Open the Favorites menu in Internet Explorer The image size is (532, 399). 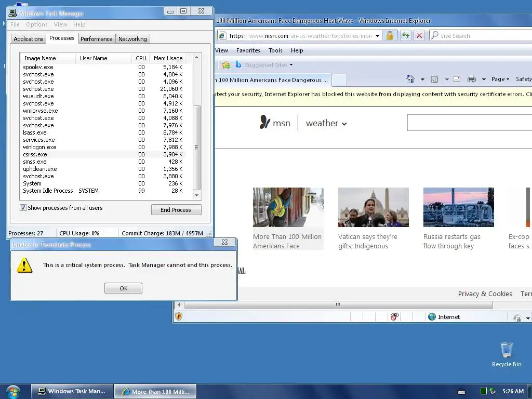[248, 50]
